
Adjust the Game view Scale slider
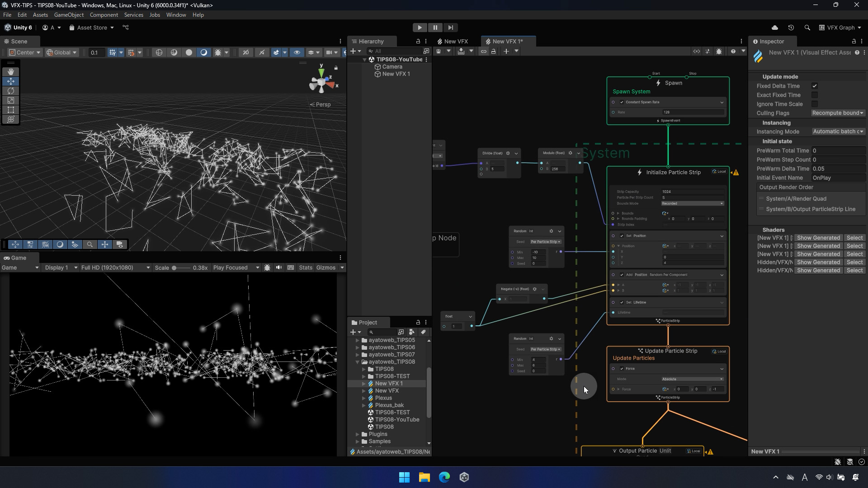[x=180, y=267]
